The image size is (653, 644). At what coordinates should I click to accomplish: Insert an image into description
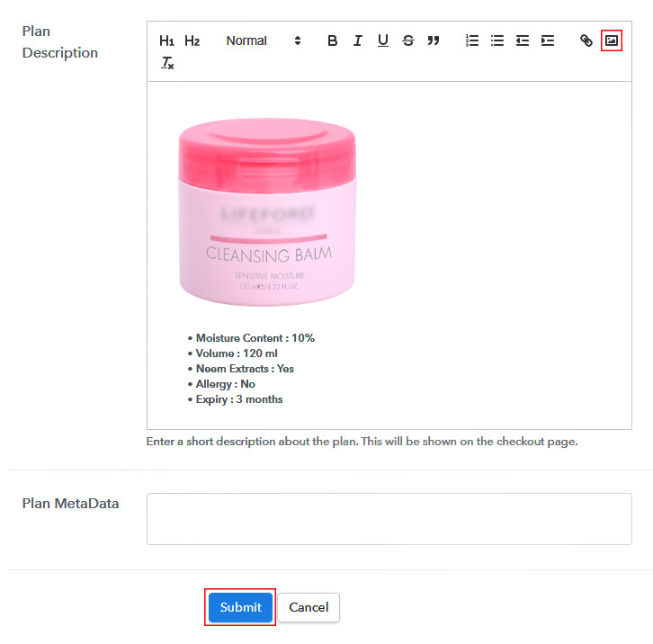pyautogui.click(x=612, y=40)
